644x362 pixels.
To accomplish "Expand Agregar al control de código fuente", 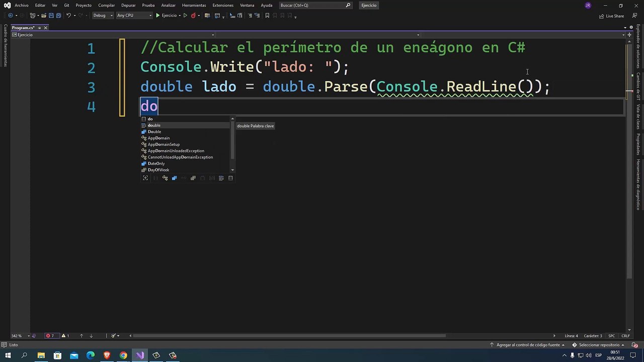I will pyautogui.click(x=528, y=345).
